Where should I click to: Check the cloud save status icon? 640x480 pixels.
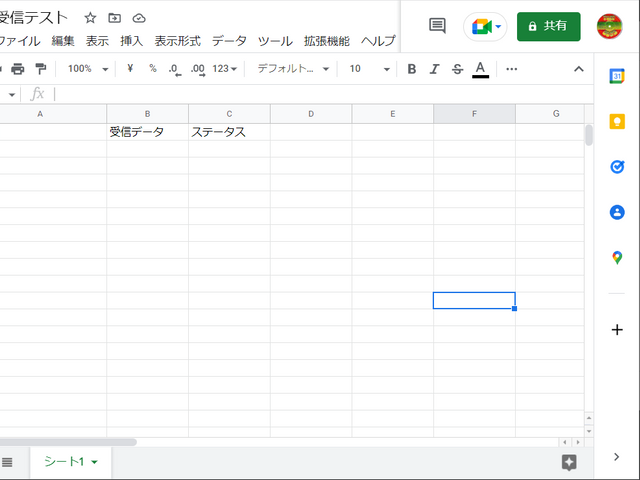(139, 18)
